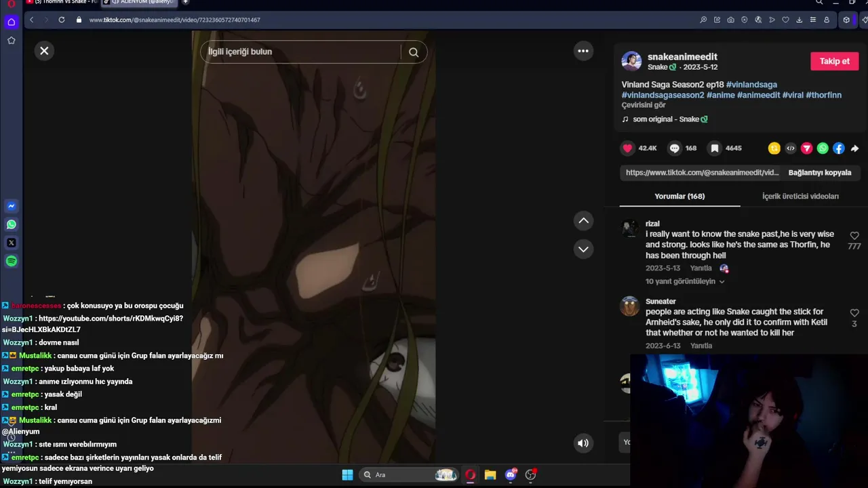Open the bookmarks star icon in the sidebar

point(12,41)
